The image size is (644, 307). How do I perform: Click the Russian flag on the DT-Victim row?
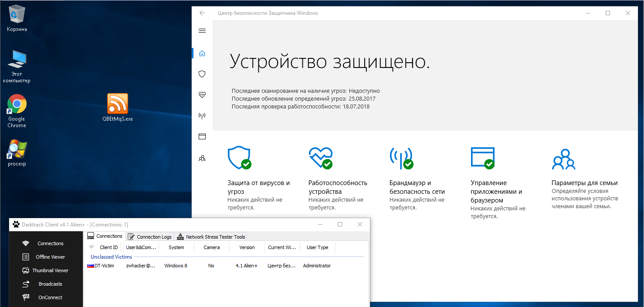point(91,266)
